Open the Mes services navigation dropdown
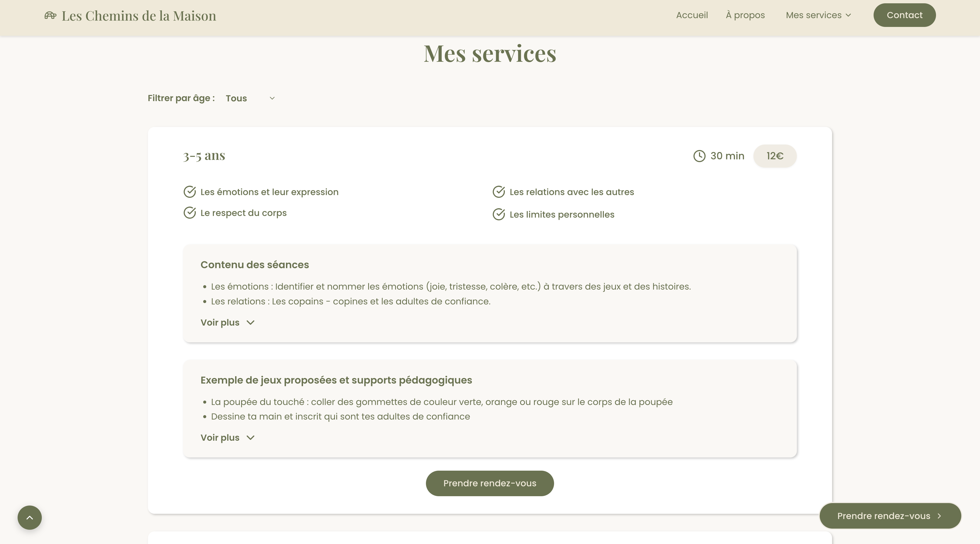 [818, 15]
